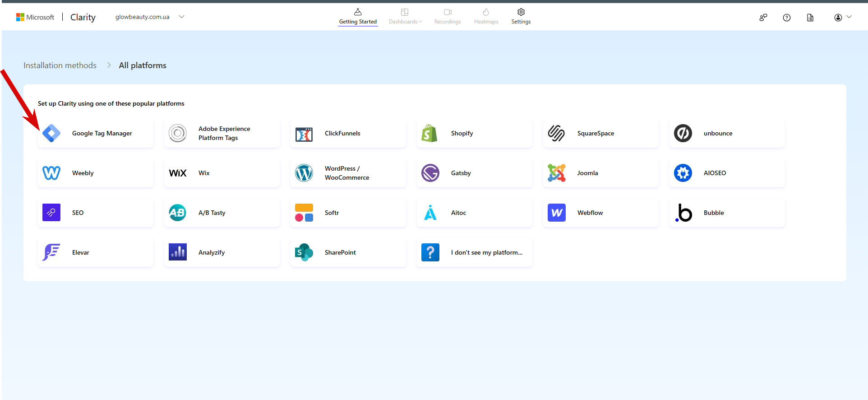Click the Elevar label text
Viewport: 868px width, 400px height.
[x=81, y=252]
